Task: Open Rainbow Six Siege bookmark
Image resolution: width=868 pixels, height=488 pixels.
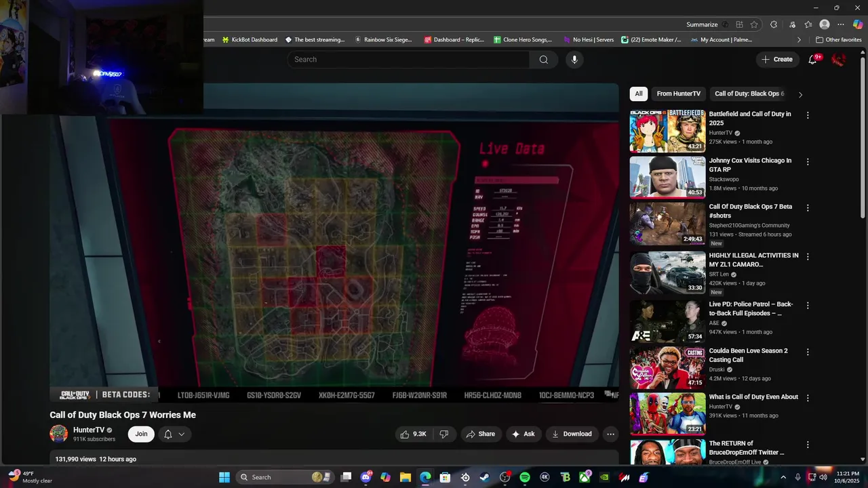Action: (383, 40)
